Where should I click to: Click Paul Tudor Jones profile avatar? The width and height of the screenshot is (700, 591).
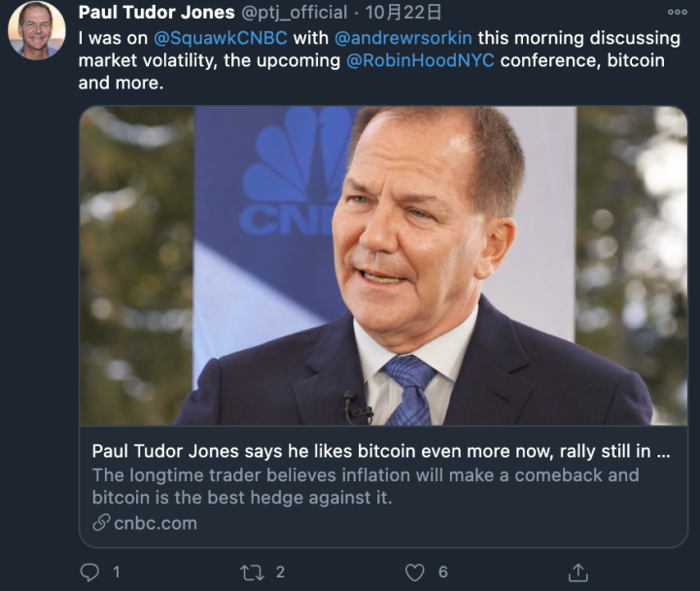(x=37, y=30)
